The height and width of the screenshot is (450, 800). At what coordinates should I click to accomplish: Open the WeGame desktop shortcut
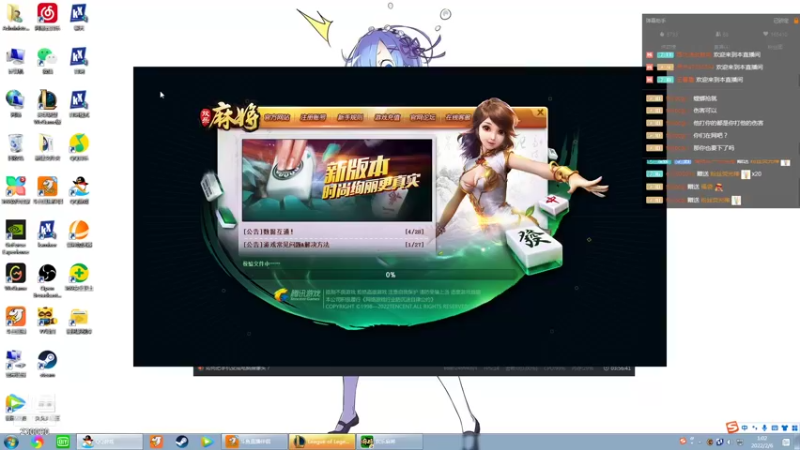click(15, 273)
